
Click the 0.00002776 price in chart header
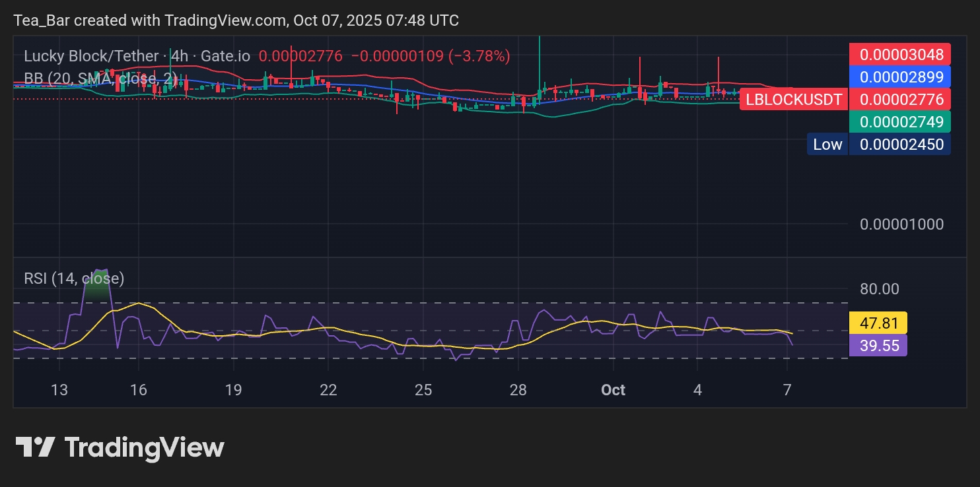click(300, 56)
